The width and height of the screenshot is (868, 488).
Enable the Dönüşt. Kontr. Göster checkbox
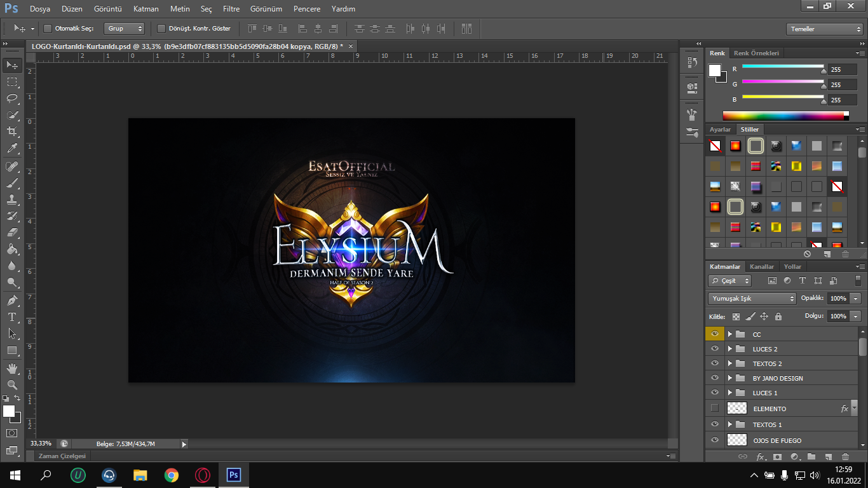click(x=161, y=29)
